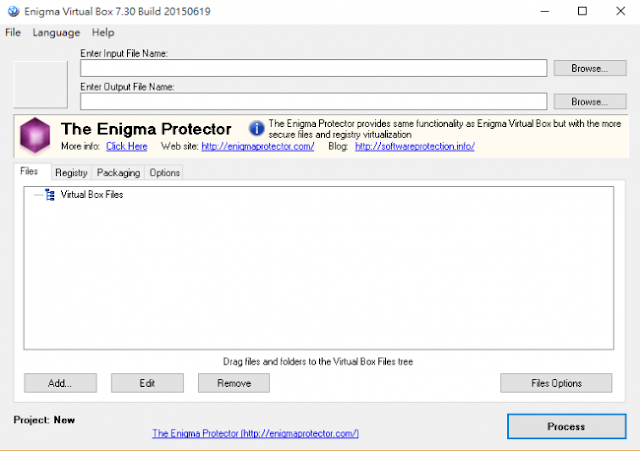
Task: Open the Help menu
Action: [103, 33]
